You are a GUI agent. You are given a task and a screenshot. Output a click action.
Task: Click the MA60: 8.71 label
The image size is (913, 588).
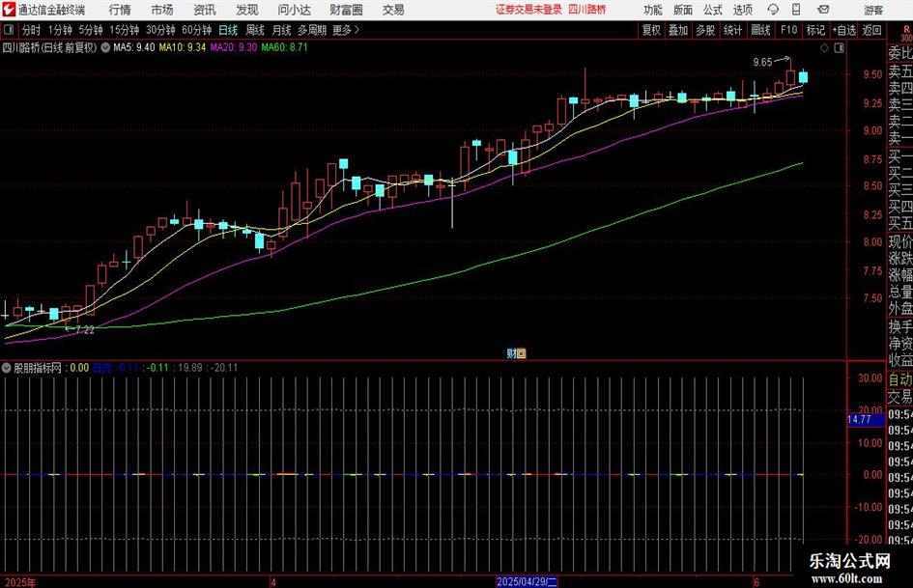click(x=284, y=47)
